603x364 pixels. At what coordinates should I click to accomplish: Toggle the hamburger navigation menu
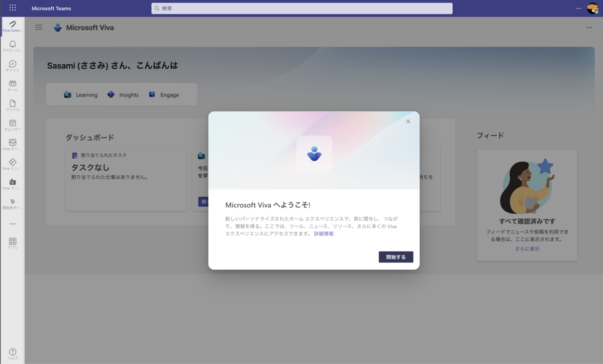[39, 27]
